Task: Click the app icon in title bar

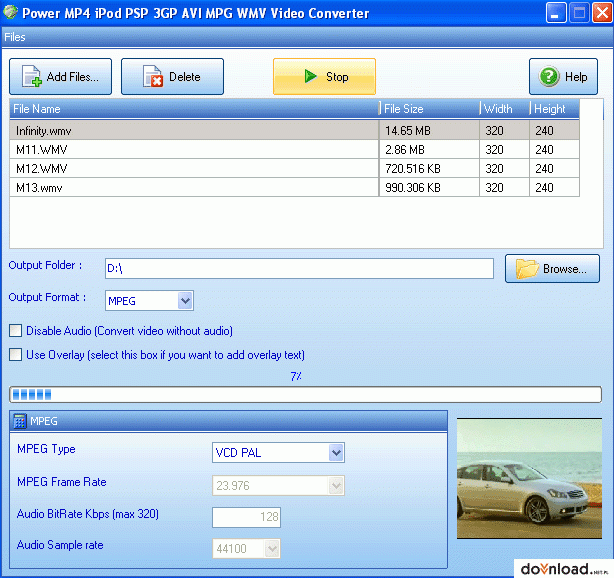Action: tap(10, 12)
